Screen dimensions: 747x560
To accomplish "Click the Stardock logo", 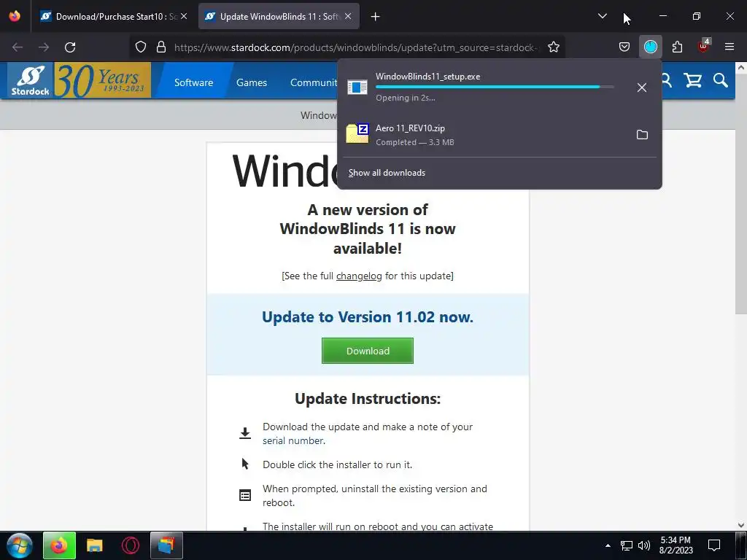I will click(31, 80).
